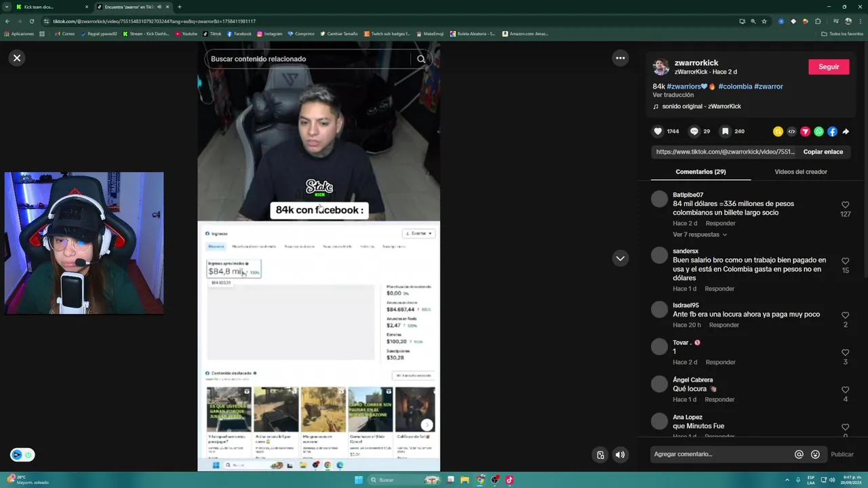Click the search magnifier icon in related content bar
The height and width of the screenshot is (488, 868).
coord(421,59)
